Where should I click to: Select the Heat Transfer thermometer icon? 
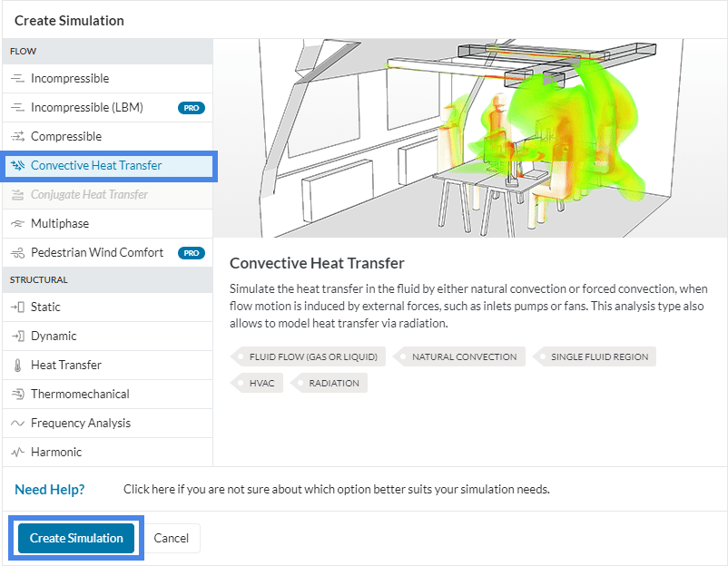[x=15, y=365]
